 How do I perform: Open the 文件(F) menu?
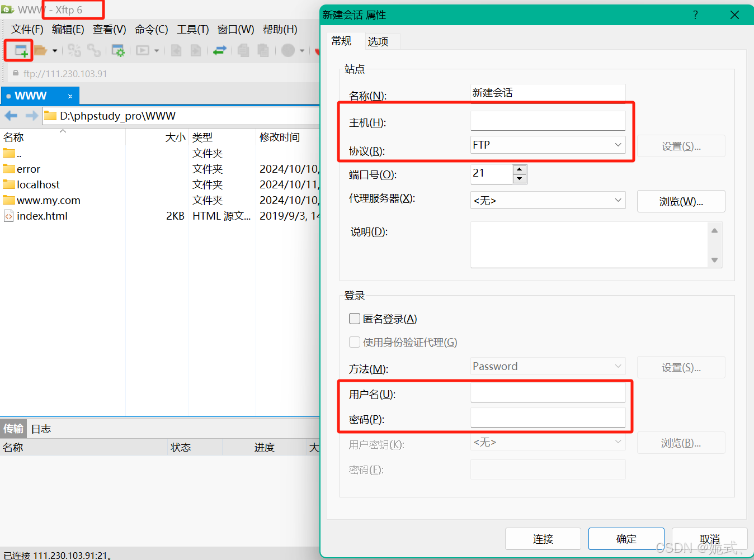(27, 29)
